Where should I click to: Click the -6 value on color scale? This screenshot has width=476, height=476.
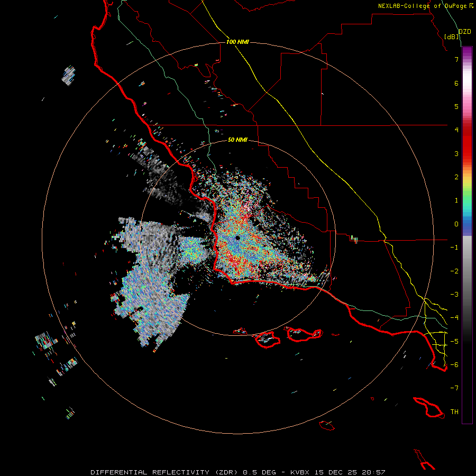coord(454,364)
